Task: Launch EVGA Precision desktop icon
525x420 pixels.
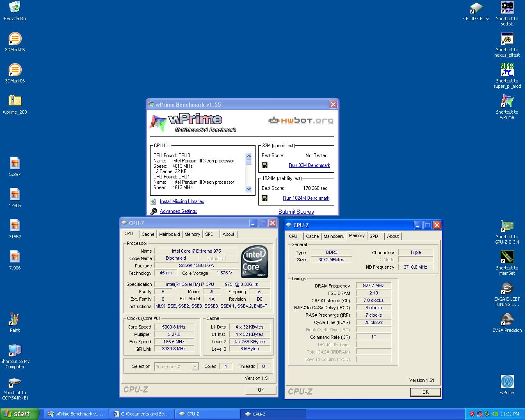Action: (507, 323)
